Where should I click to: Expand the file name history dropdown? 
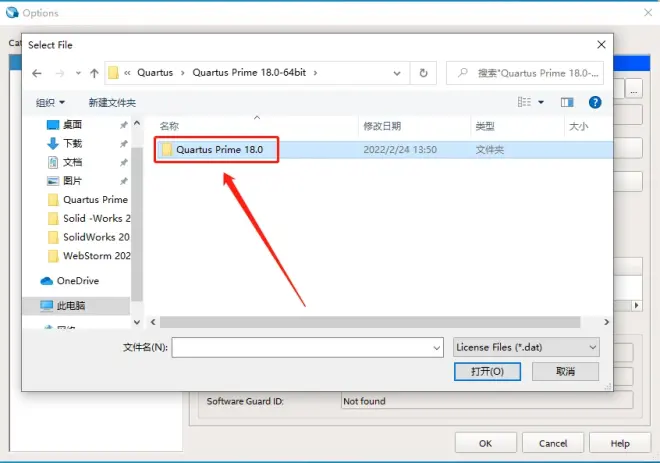[x=436, y=347]
